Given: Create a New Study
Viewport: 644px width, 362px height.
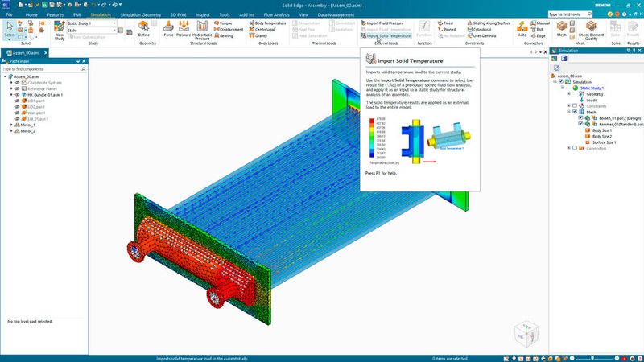Looking at the screenshot, I should point(60,30).
